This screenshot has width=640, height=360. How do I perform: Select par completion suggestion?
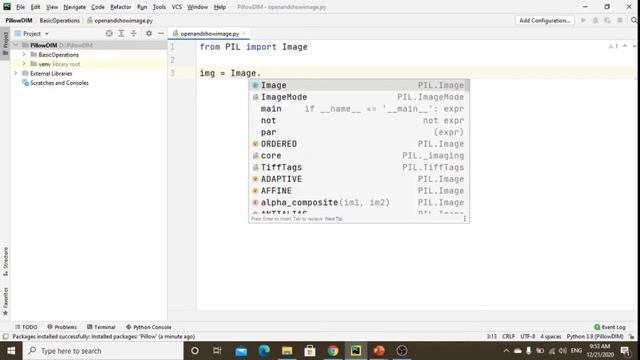click(359, 132)
